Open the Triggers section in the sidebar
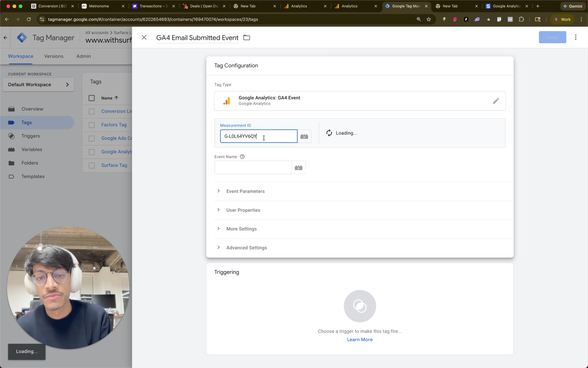588x368 pixels. (x=31, y=136)
